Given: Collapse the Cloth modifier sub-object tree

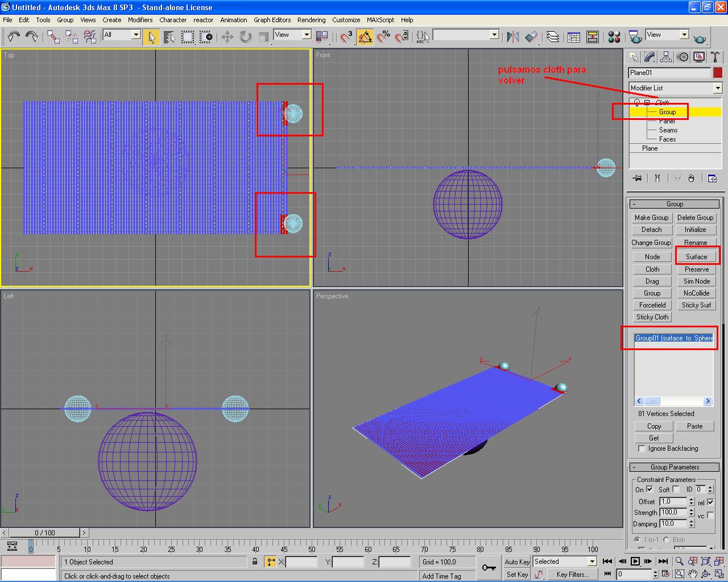Looking at the screenshot, I should [647, 103].
